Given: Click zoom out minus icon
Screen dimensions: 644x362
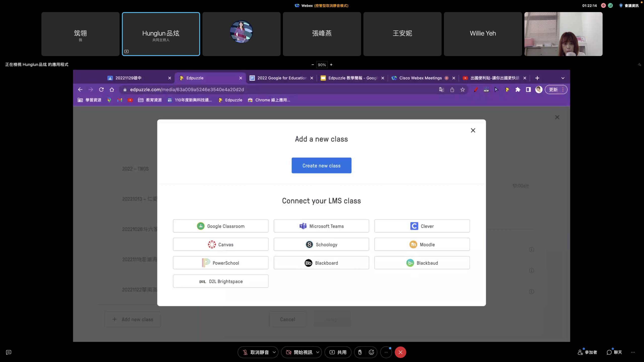Looking at the screenshot, I should pyautogui.click(x=313, y=65).
